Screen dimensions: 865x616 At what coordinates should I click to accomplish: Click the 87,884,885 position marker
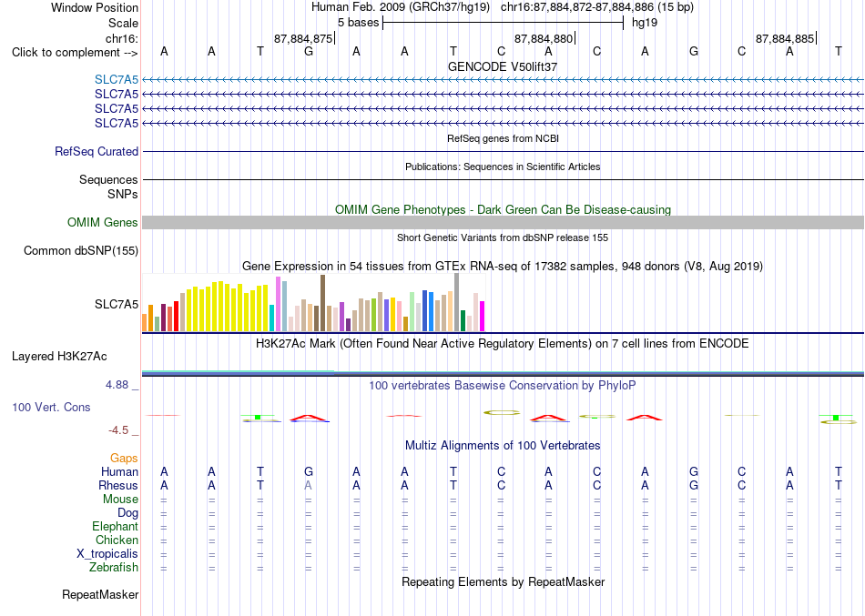click(786, 38)
